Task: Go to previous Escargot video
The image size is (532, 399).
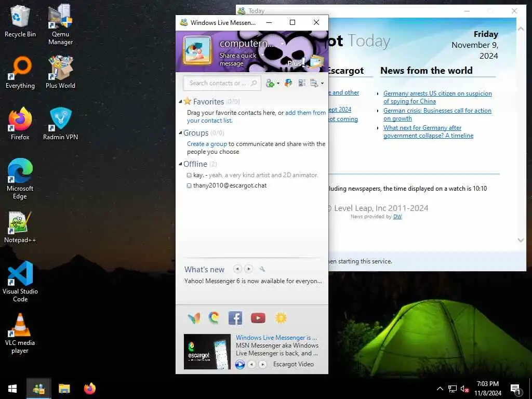Action: pyautogui.click(x=251, y=364)
